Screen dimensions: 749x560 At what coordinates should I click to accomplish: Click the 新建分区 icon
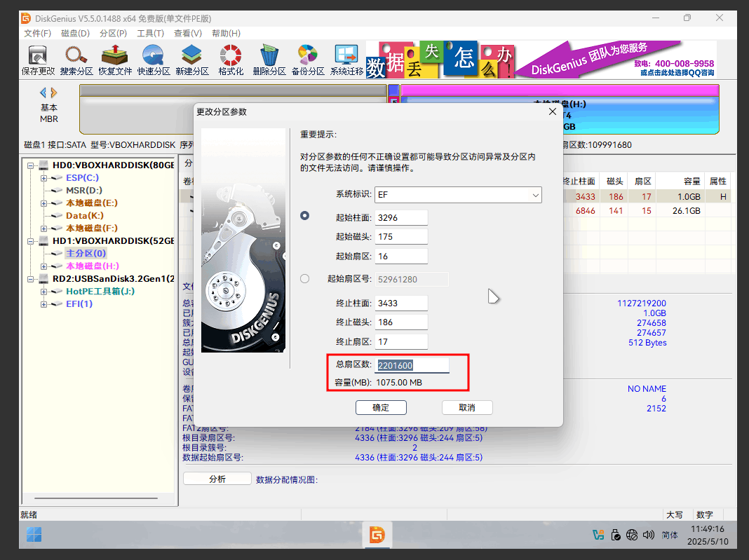(192, 61)
